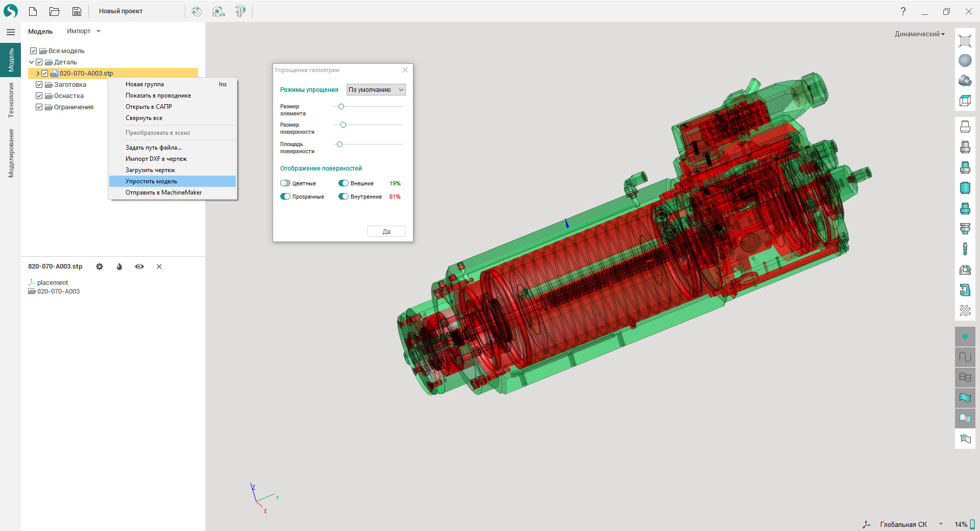This screenshot has width=980, height=531.
Task: Select the shaded sphere display icon
Action: [x=965, y=61]
